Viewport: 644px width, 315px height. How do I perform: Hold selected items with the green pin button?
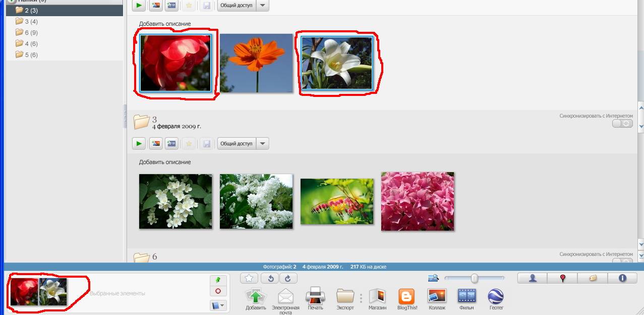pyautogui.click(x=218, y=280)
